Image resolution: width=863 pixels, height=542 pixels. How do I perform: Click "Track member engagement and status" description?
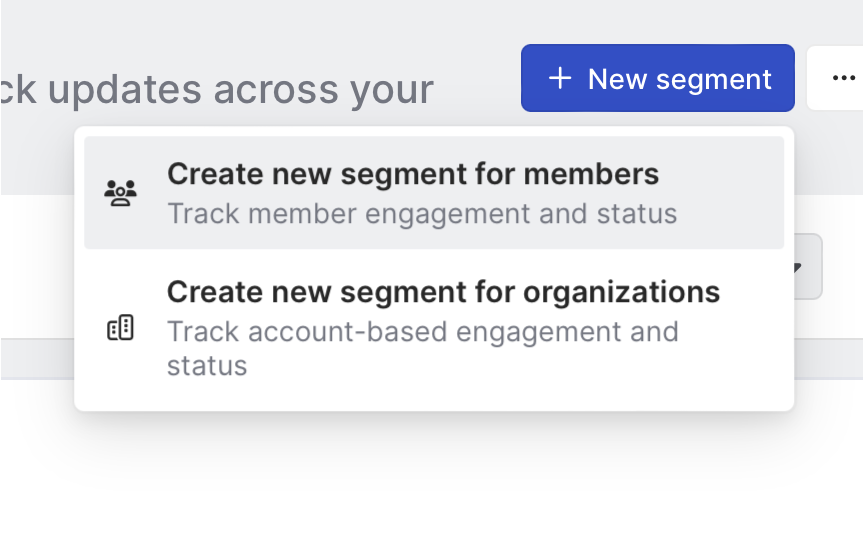click(422, 214)
